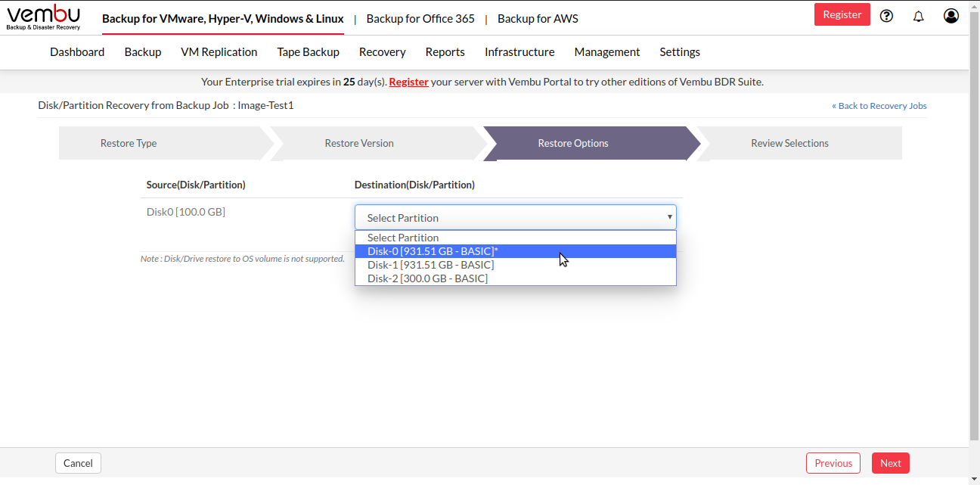This screenshot has height=485, width=980.
Task: Open the Infrastructure menu
Action: 519,51
